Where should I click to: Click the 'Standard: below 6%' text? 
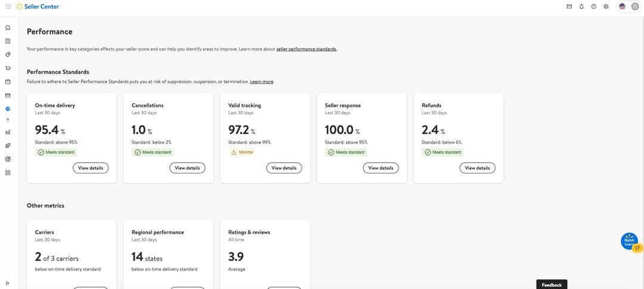tap(441, 142)
